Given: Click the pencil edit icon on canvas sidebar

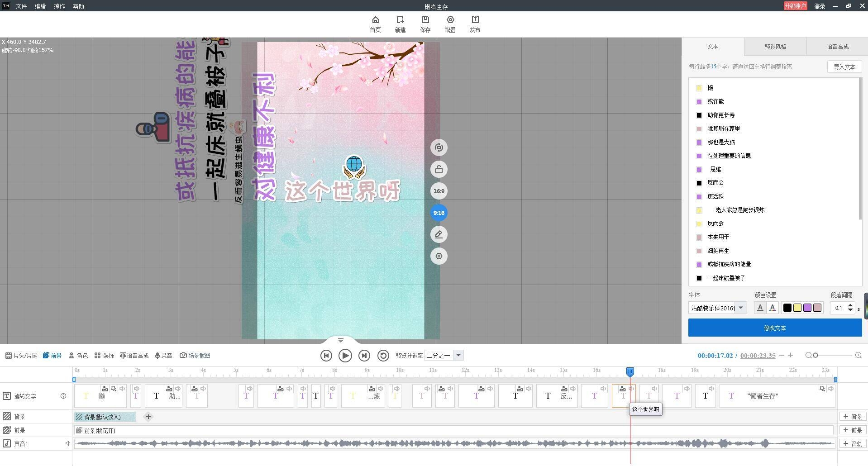Looking at the screenshot, I should point(438,234).
